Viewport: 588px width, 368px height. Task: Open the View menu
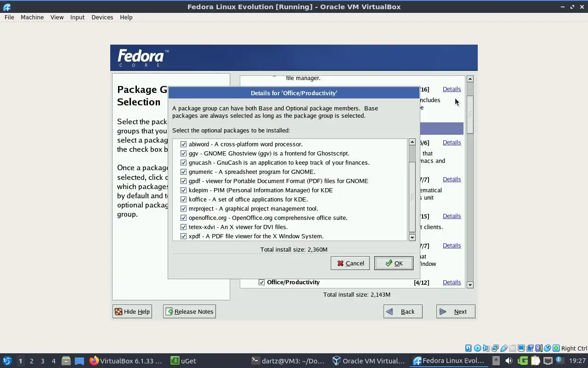pyautogui.click(x=57, y=17)
